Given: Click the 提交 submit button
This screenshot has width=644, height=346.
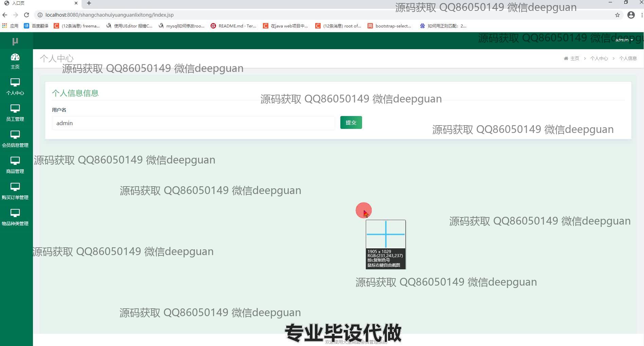Looking at the screenshot, I should (351, 122).
